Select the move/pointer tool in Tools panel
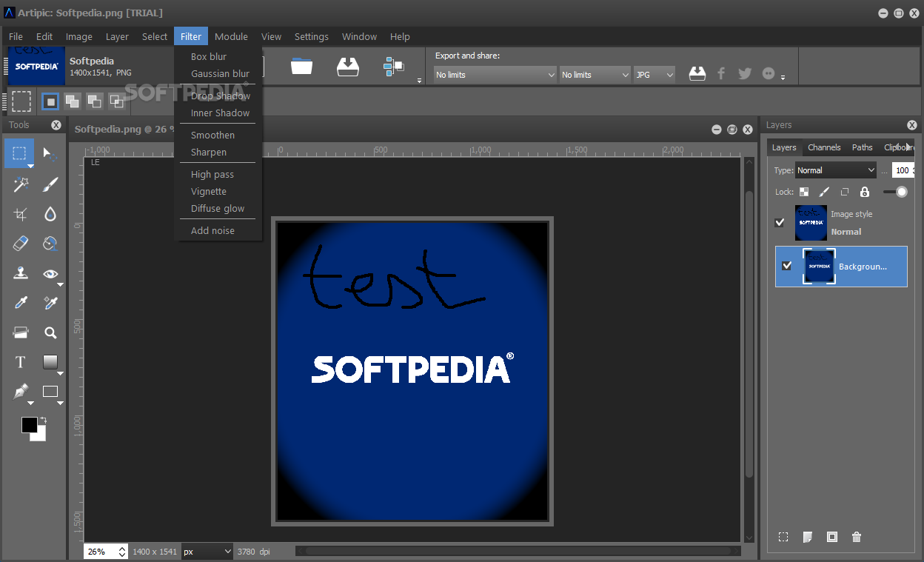The height and width of the screenshot is (562, 924). pos(50,154)
